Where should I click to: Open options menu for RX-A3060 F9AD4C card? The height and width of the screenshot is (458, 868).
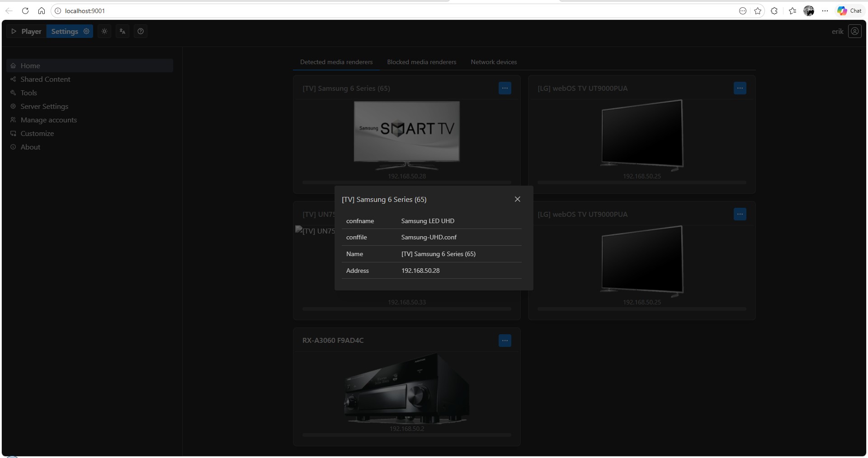[505, 341]
